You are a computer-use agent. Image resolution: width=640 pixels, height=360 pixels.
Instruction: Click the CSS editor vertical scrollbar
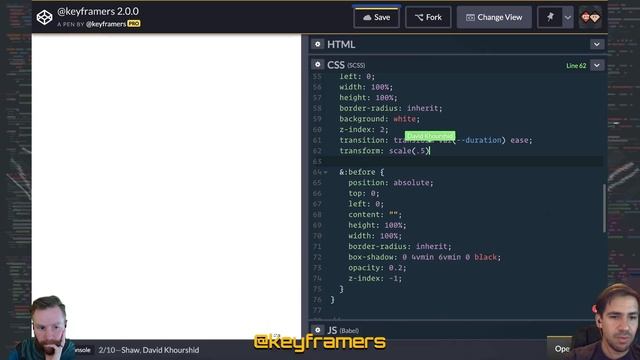604,208
